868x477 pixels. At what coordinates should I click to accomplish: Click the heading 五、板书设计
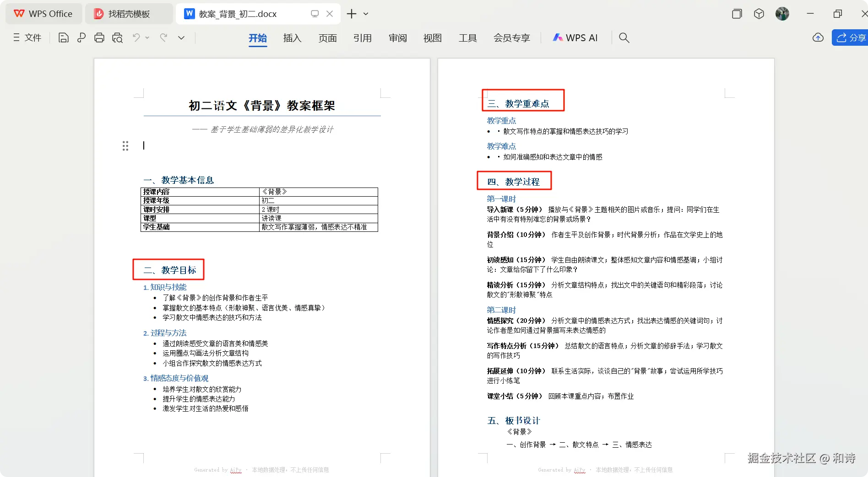tap(514, 421)
